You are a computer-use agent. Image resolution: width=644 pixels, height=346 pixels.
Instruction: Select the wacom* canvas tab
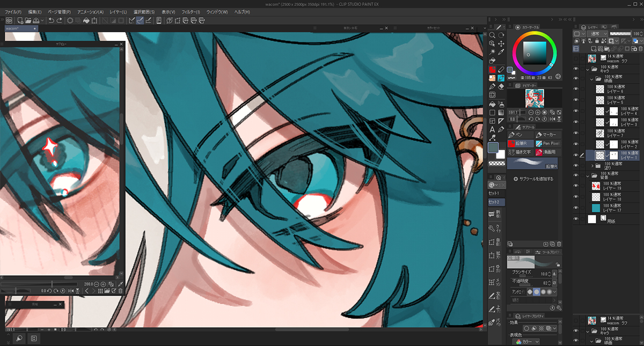[20, 27]
